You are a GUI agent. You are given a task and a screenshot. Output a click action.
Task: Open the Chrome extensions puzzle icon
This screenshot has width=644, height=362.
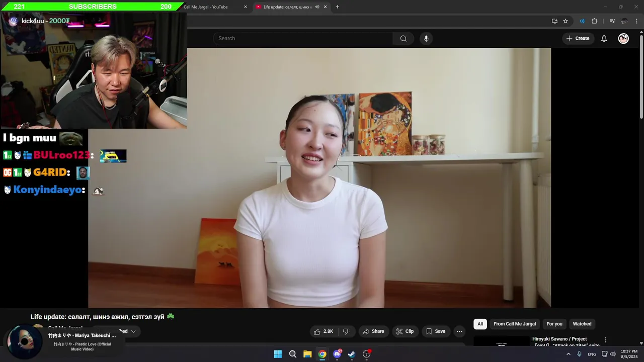tap(595, 21)
